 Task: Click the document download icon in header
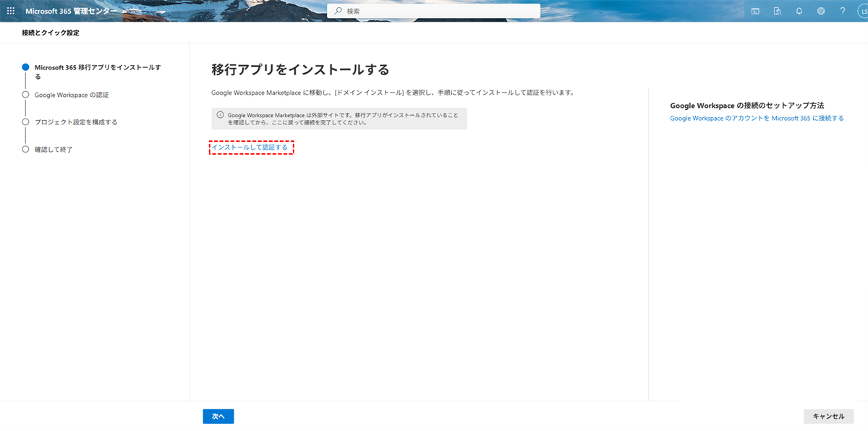tap(777, 11)
